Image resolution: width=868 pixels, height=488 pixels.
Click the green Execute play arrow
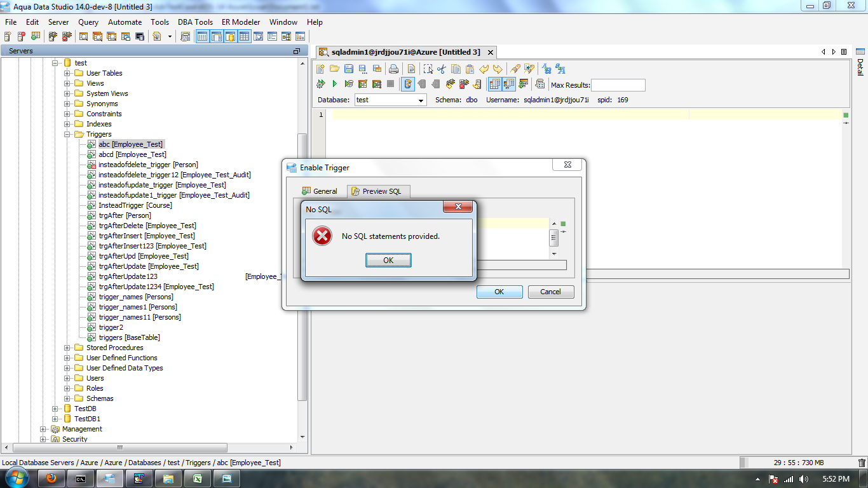pyautogui.click(x=334, y=84)
